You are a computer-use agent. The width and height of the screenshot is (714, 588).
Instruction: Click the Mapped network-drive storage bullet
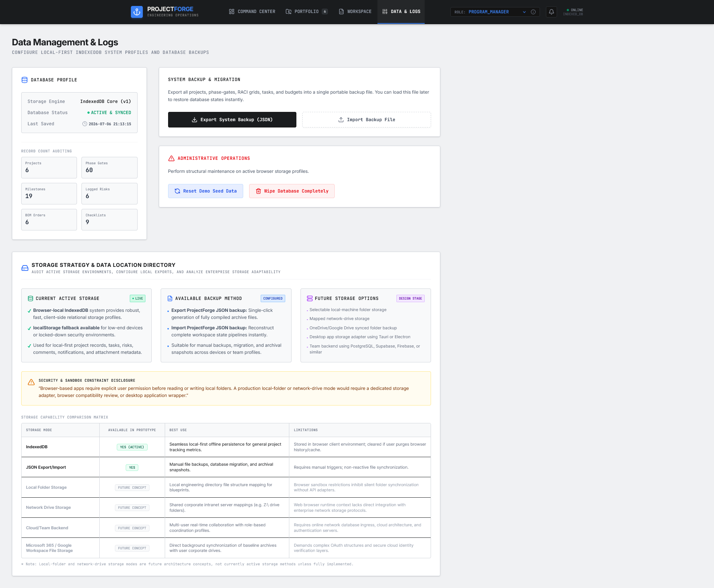(x=340, y=319)
